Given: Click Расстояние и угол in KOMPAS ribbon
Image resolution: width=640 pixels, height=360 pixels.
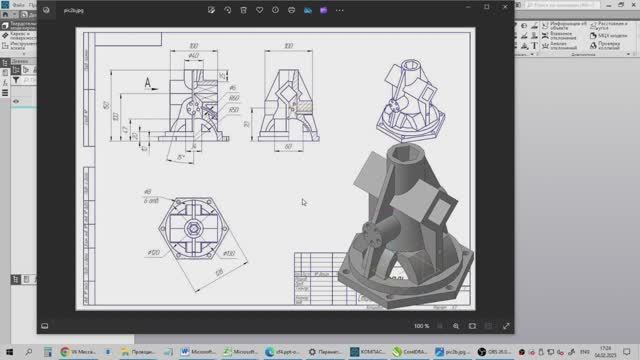Looking at the screenshot, I should (609, 26).
